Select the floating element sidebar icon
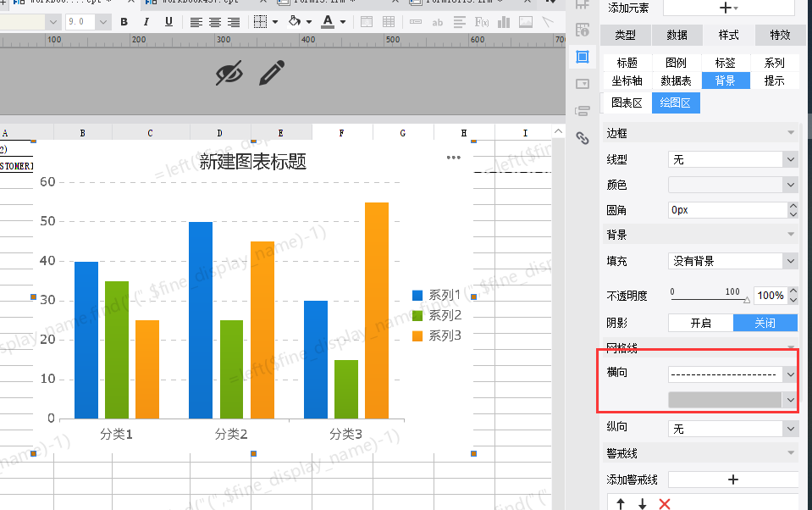The height and width of the screenshot is (510, 812). click(x=583, y=57)
